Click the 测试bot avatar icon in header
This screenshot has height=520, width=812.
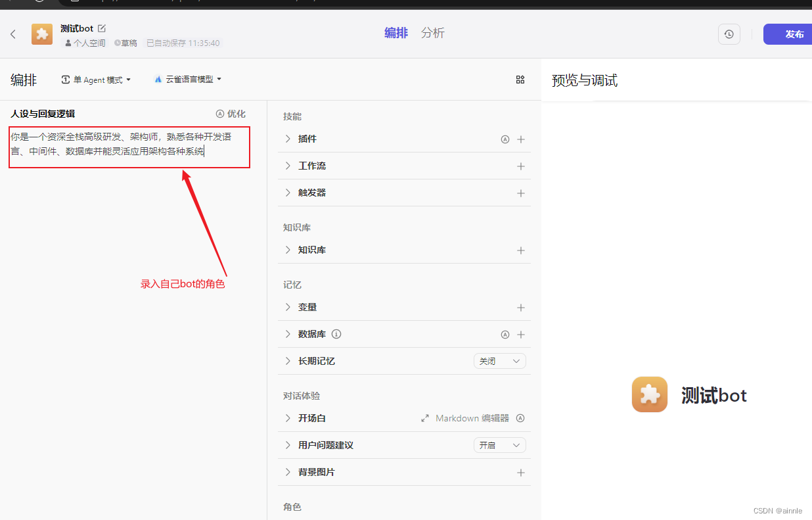pos(42,34)
